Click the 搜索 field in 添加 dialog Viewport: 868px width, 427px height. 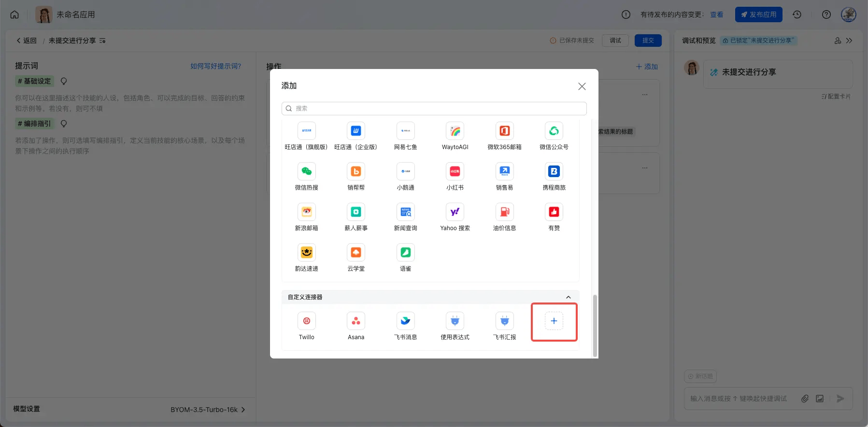[x=434, y=109]
